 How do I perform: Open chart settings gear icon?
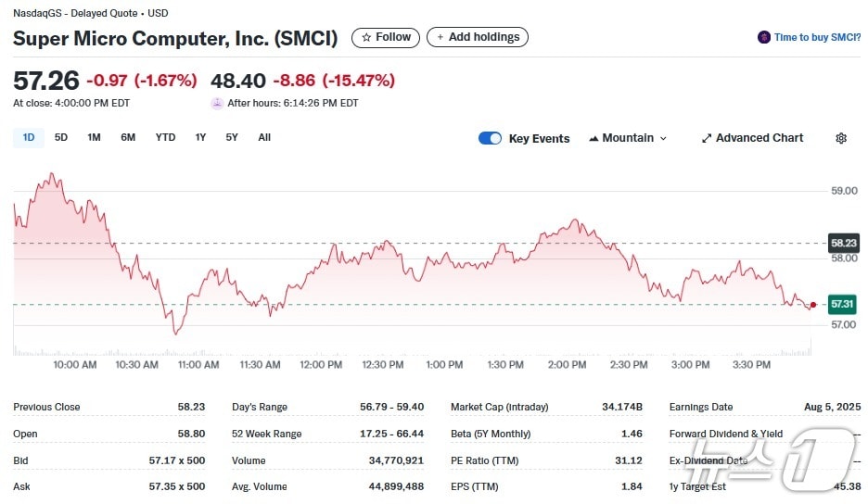841,138
